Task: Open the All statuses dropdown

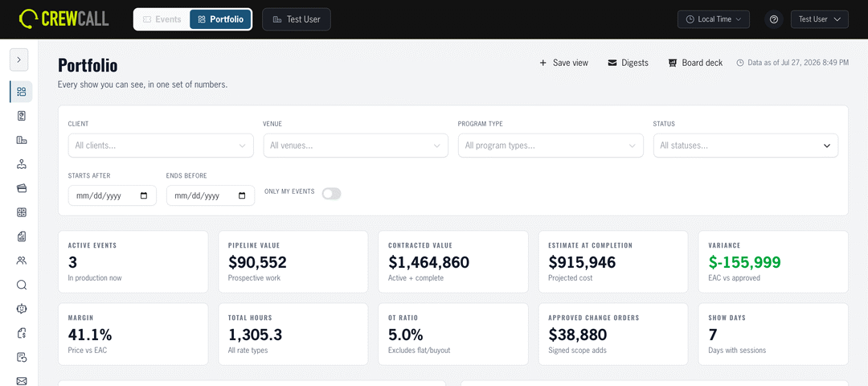Action: (746, 146)
